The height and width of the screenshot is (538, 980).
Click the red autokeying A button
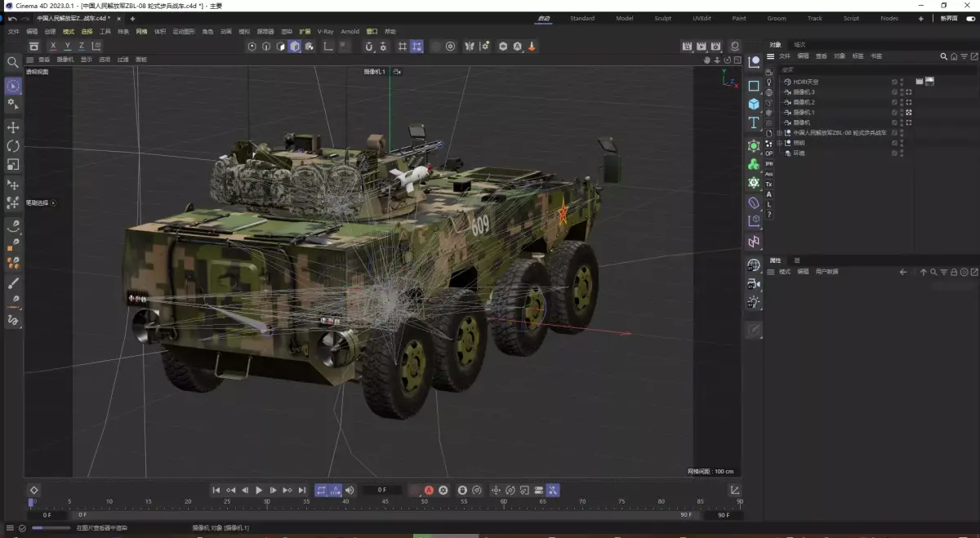[429, 490]
